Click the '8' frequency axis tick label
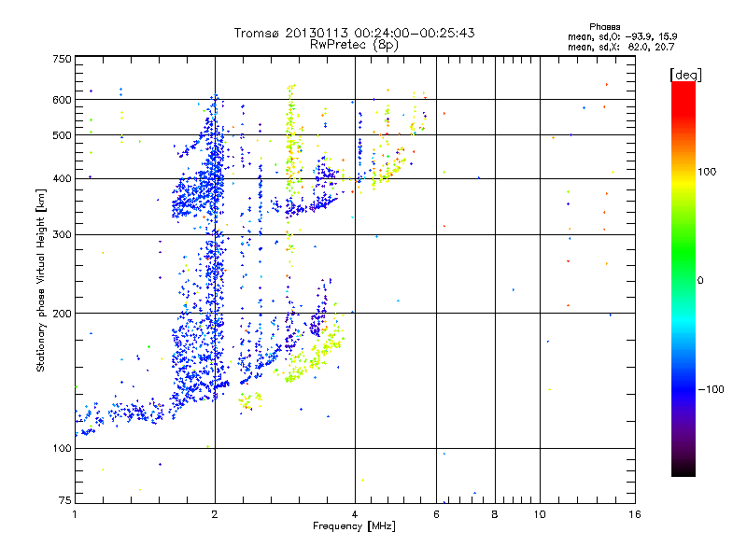This screenshot has width=747, height=560. point(495,514)
